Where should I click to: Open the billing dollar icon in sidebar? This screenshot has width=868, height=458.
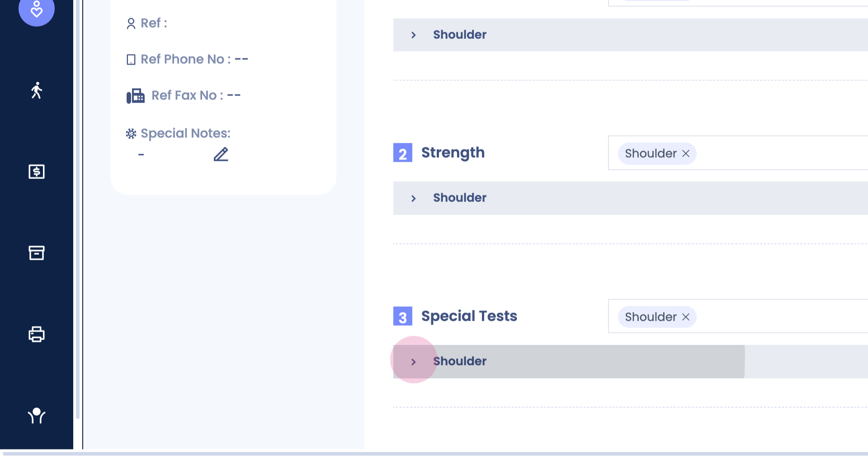[x=37, y=172]
